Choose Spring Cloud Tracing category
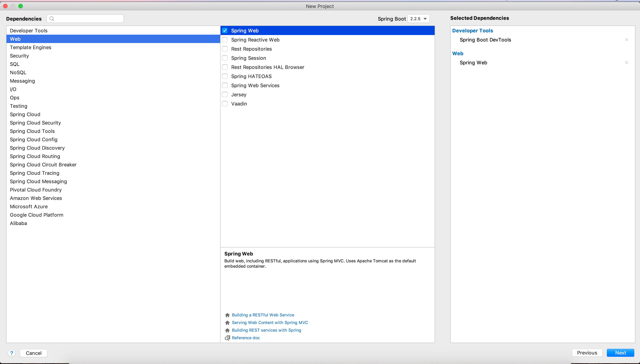The width and height of the screenshot is (640, 364). point(113,173)
